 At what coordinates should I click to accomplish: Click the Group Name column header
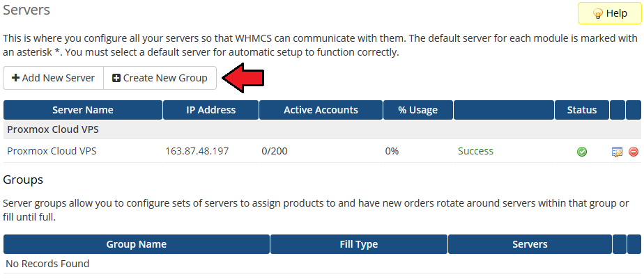[x=137, y=244]
